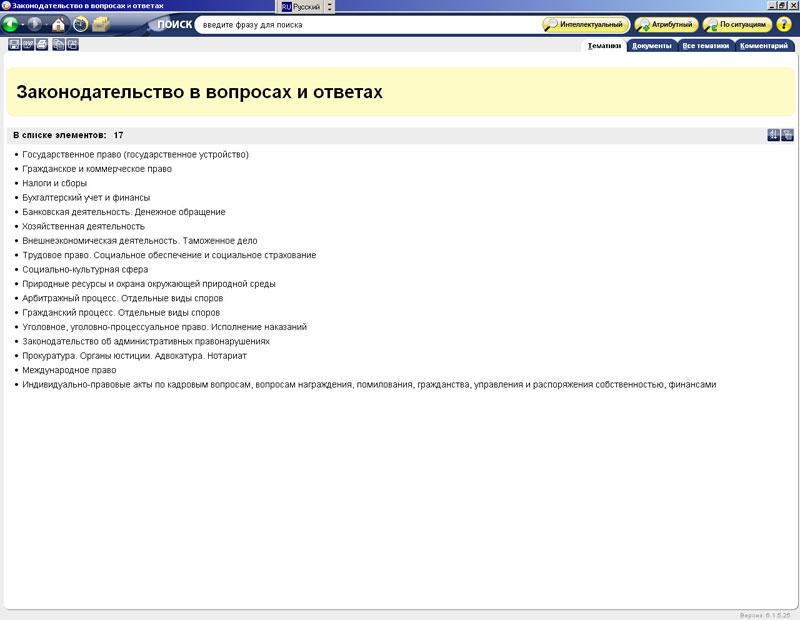Screen dimensions: 800x620
Task: Print using the printer icon
Action: pos(42,45)
